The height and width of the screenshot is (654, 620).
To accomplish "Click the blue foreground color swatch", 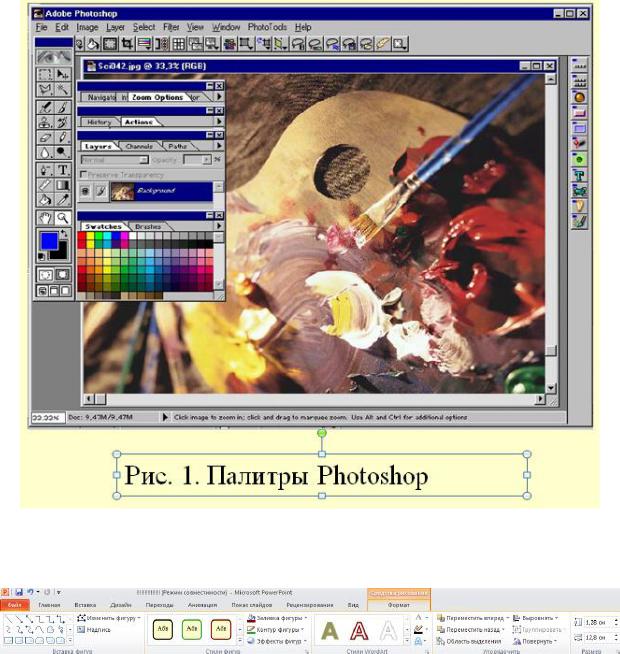I will pyautogui.click(x=48, y=241).
